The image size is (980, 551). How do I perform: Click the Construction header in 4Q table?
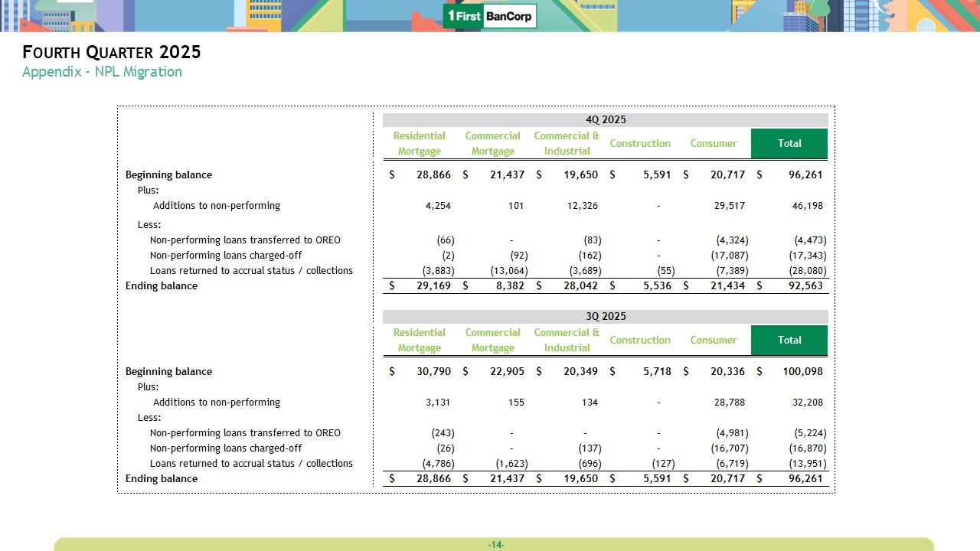[x=640, y=144]
